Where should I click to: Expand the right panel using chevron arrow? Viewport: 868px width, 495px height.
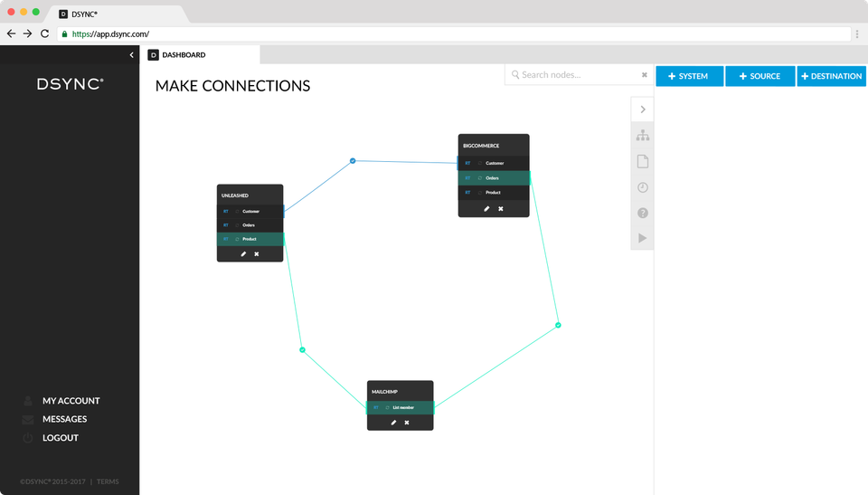tap(643, 109)
